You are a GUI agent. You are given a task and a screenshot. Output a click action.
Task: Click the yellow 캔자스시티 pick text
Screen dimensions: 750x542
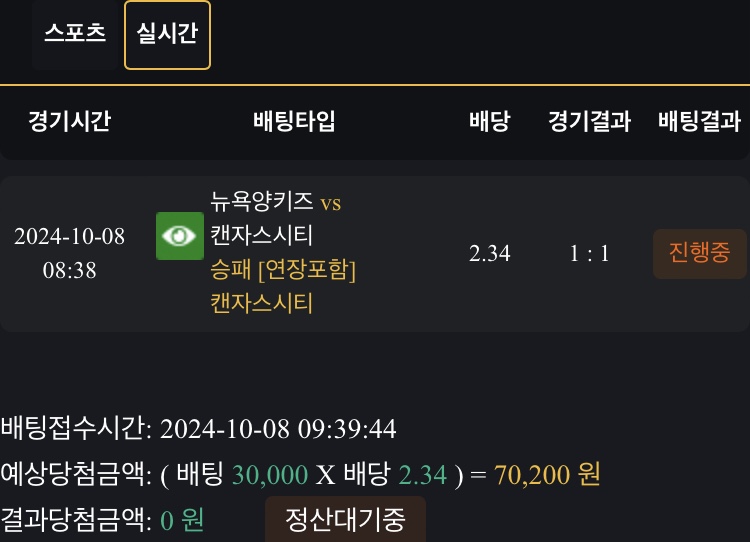pyautogui.click(x=261, y=302)
